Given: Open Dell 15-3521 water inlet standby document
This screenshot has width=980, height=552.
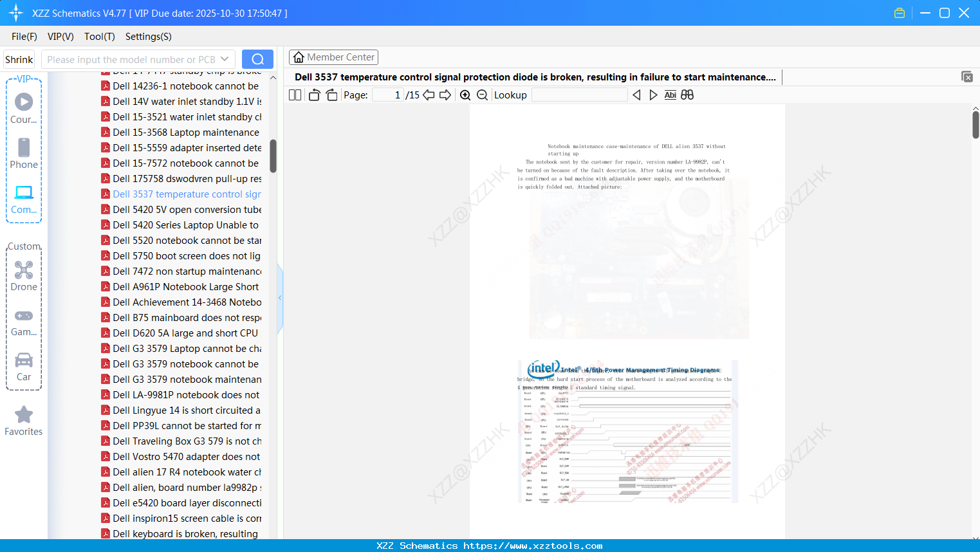Looking at the screenshot, I should pyautogui.click(x=187, y=116).
